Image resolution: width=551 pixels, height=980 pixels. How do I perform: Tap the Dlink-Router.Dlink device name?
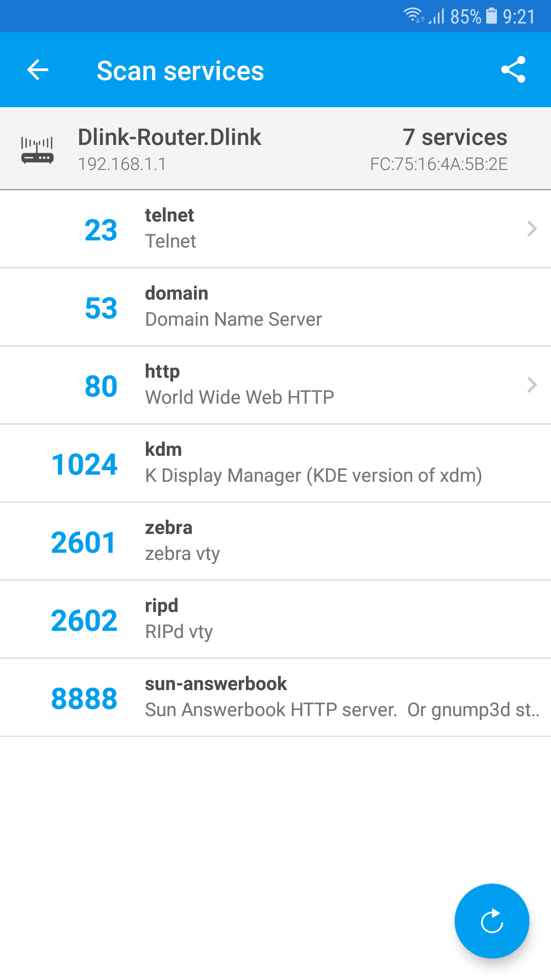click(x=169, y=137)
